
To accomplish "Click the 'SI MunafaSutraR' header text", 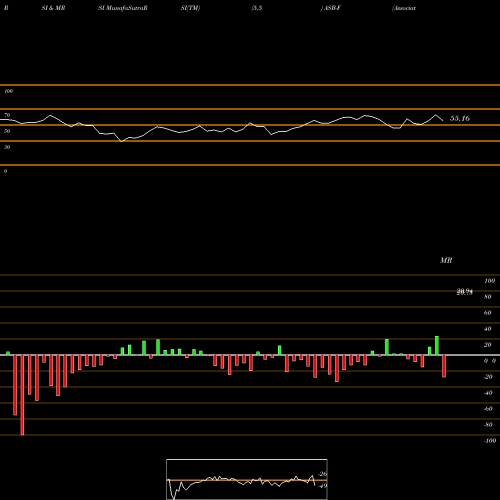I will pyautogui.click(x=123, y=8).
